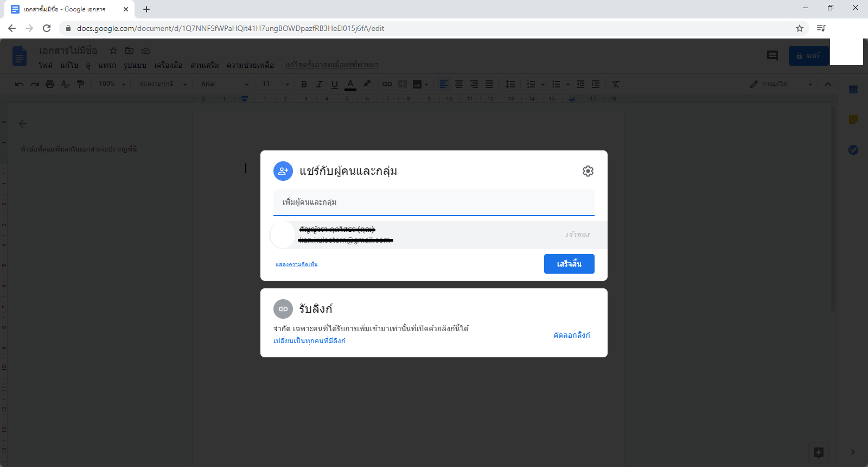Align text to the right
This screenshot has width=868, height=467.
point(474,84)
